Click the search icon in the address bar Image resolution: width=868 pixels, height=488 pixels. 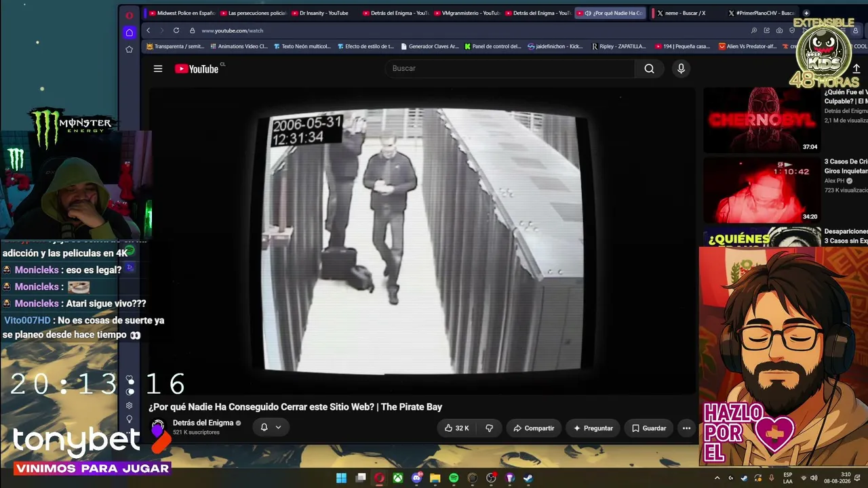tap(754, 30)
